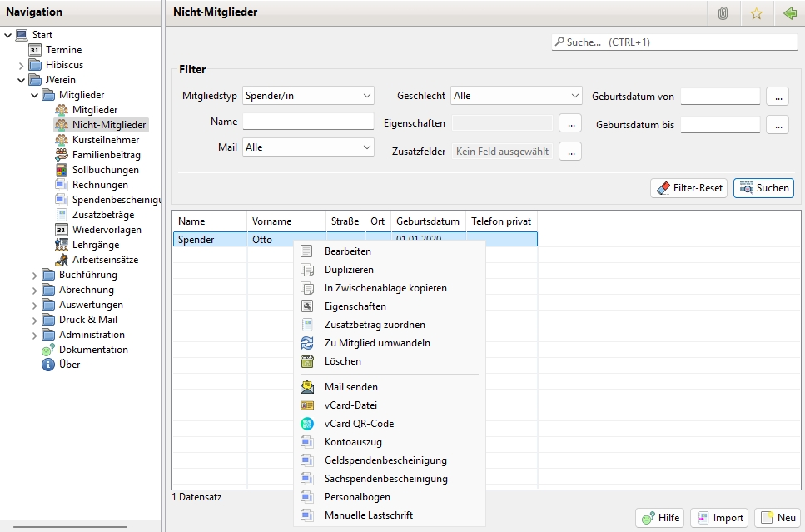
Task: Open Arbeitseinsätze in navigation tree
Action: [105, 260]
